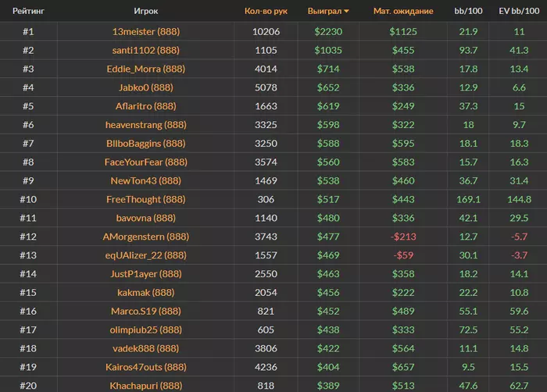Select the rank cell #1
Image resolution: width=547 pixels, height=392 pixels.
(28, 32)
